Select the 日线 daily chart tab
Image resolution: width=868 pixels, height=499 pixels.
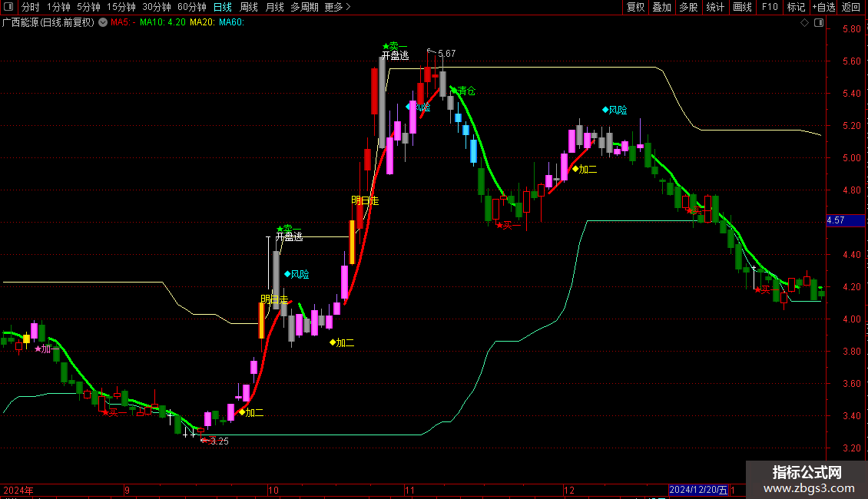[223, 7]
